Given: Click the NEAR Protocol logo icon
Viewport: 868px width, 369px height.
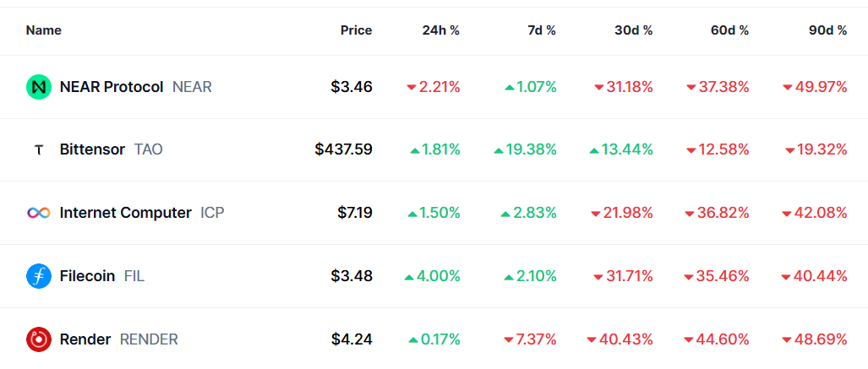Looking at the screenshot, I should pos(39,87).
